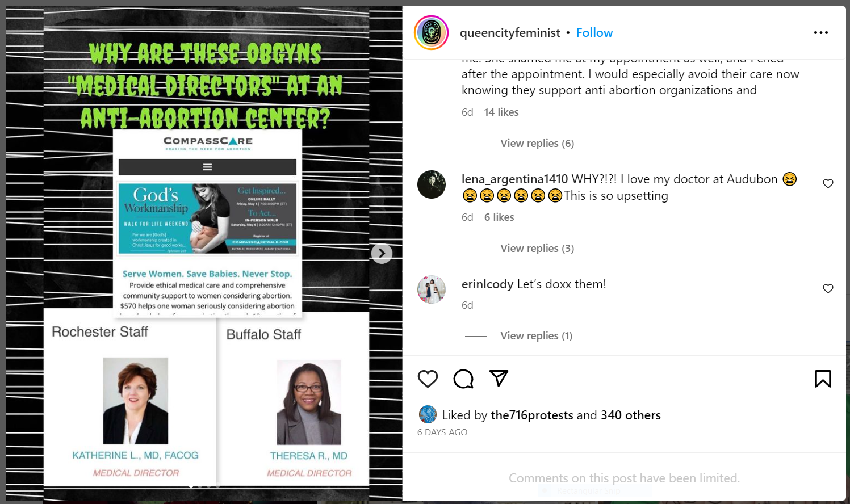Like lena_argentina1410's comment

pos(828,183)
